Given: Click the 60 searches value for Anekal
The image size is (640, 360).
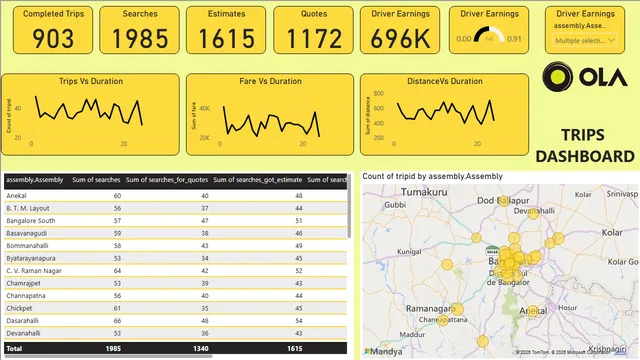Looking at the screenshot, I should coord(117,196).
